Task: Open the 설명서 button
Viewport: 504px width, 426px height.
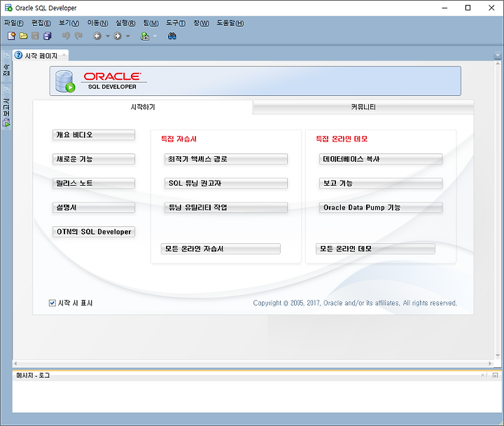Action: coord(94,207)
